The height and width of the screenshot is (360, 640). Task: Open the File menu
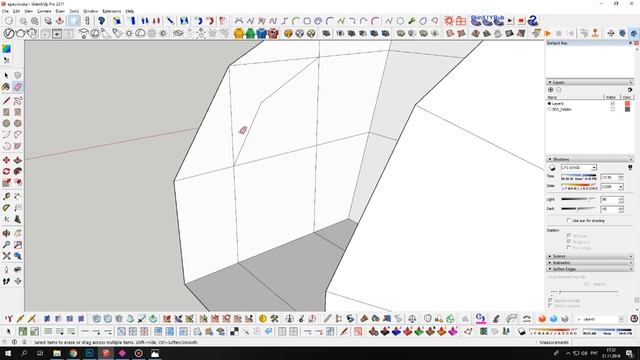pyautogui.click(x=5, y=11)
